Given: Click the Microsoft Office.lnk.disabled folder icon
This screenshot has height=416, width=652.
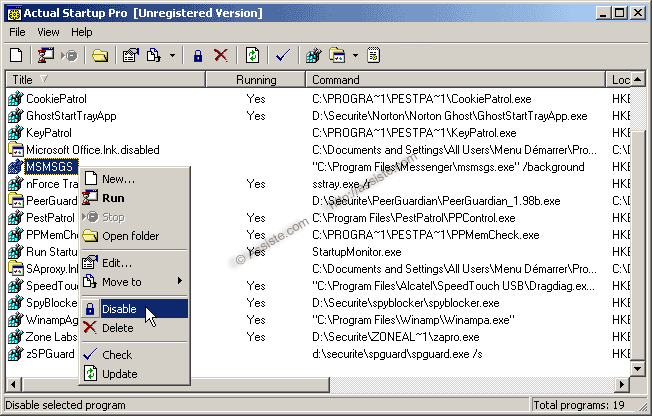Looking at the screenshot, I should point(15,150).
